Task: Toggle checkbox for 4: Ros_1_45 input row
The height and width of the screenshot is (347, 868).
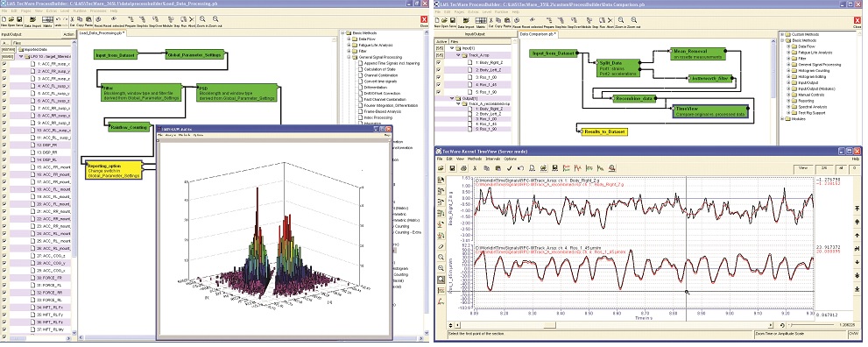Action: [439, 85]
